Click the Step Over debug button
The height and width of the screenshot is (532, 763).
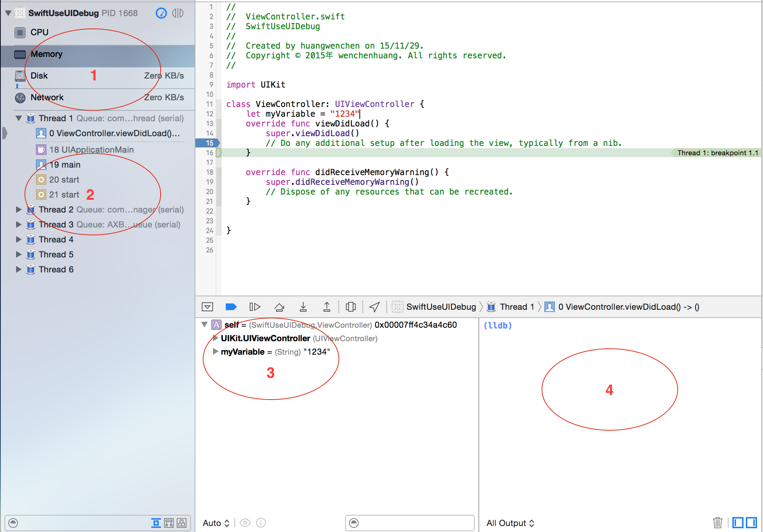point(279,307)
